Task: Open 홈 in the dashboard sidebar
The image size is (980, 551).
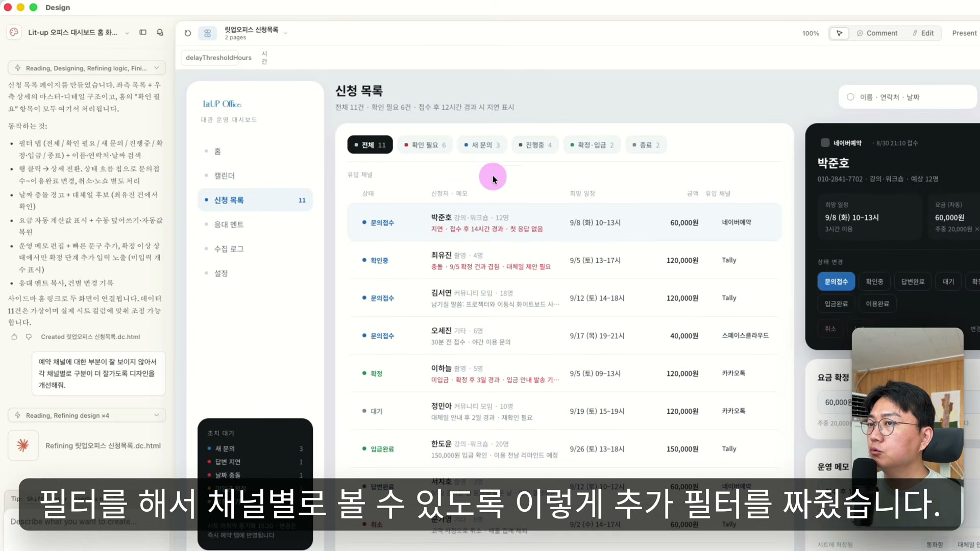Action: pos(255,152)
